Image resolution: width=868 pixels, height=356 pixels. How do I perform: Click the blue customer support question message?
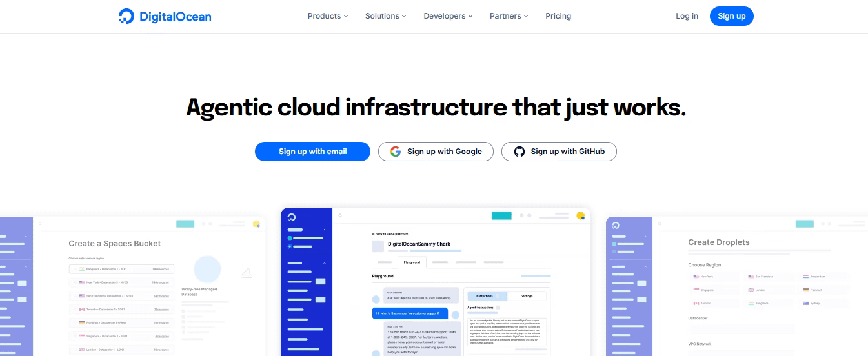410,313
